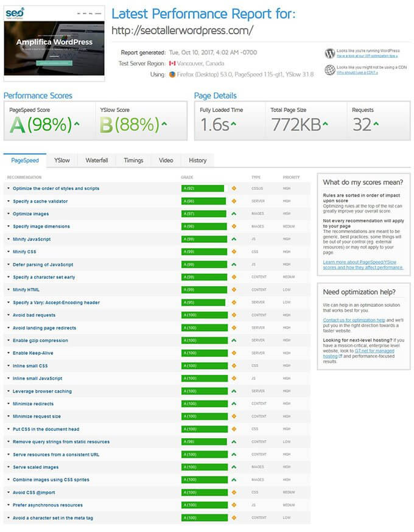414x532 pixels.
Task: Click the seotallerwordpress.com URL
Action: click(182, 30)
